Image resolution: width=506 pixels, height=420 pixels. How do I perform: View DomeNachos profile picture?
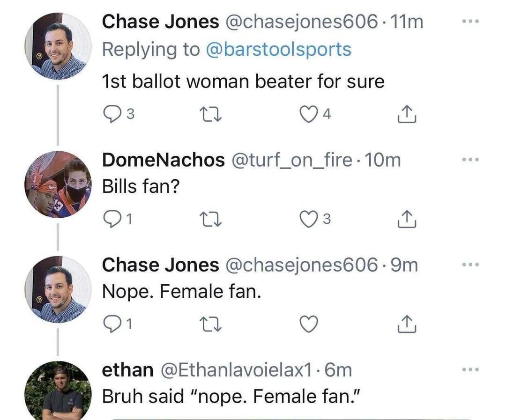point(58,184)
